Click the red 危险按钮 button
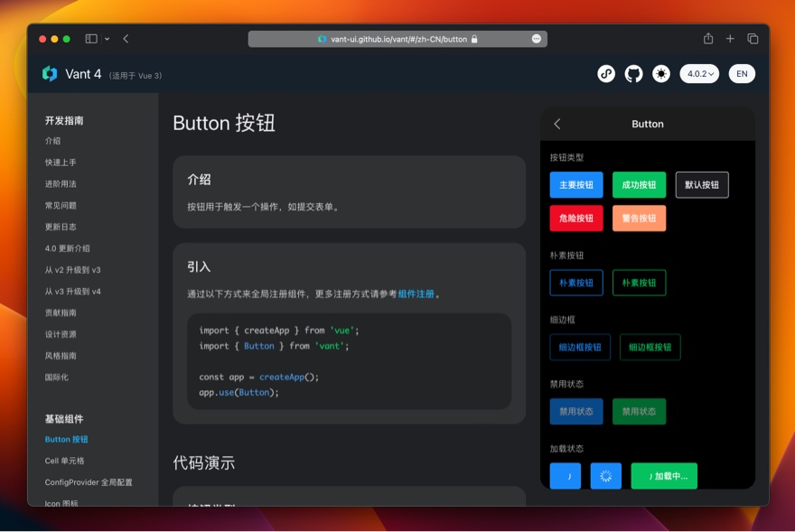This screenshot has width=795, height=532. tap(576, 219)
